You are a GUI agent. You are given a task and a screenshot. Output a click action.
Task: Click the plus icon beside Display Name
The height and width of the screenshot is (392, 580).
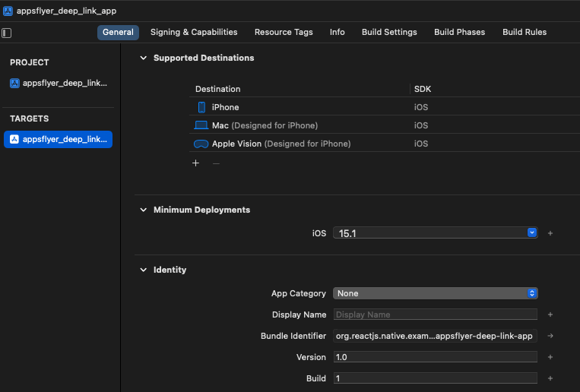click(550, 315)
